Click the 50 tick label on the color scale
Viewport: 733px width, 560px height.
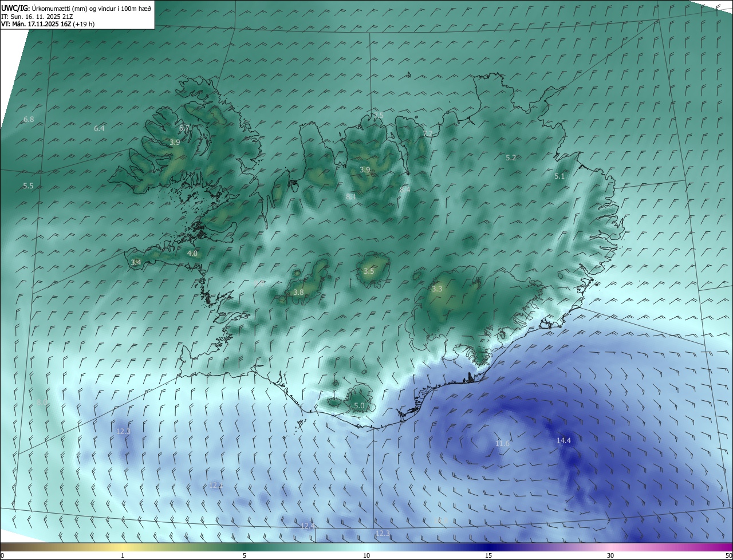pos(728,555)
